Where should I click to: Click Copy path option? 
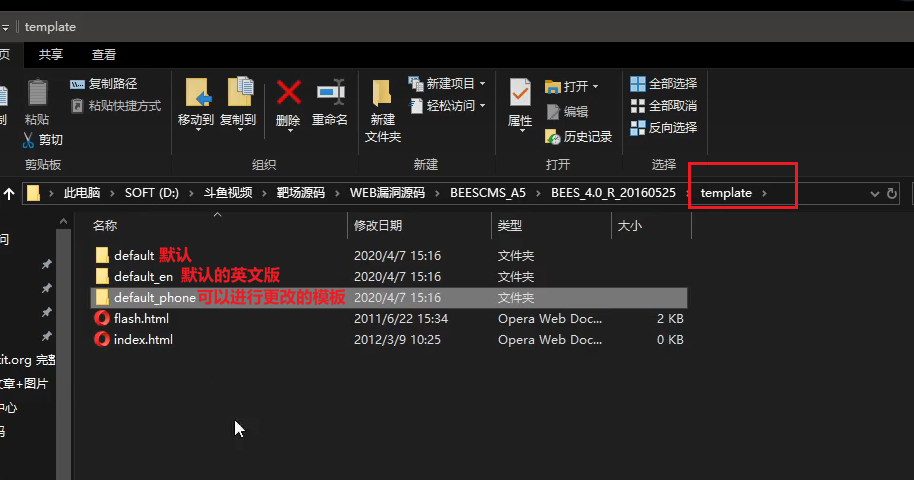104,84
